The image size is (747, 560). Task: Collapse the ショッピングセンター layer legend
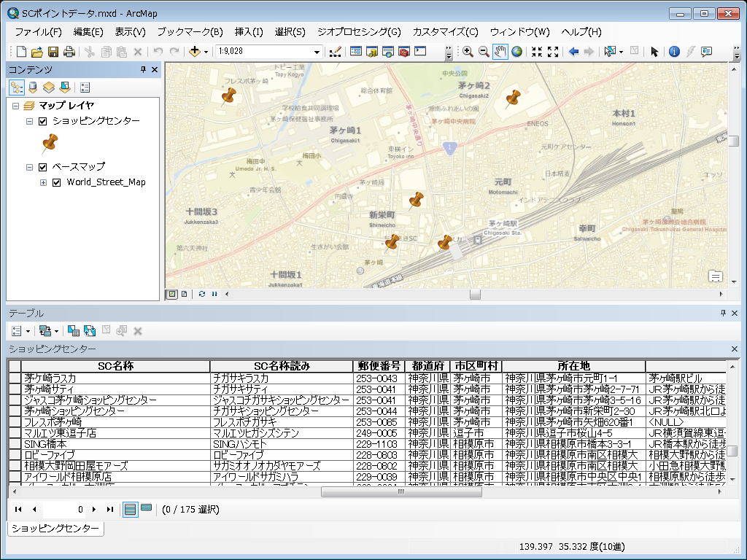pyautogui.click(x=29, y=121)
